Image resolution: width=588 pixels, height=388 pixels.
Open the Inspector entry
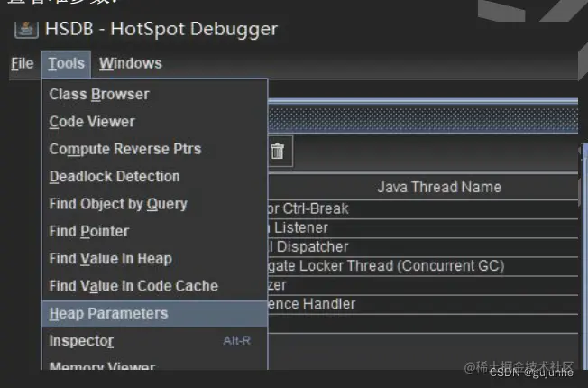[154, 341]
